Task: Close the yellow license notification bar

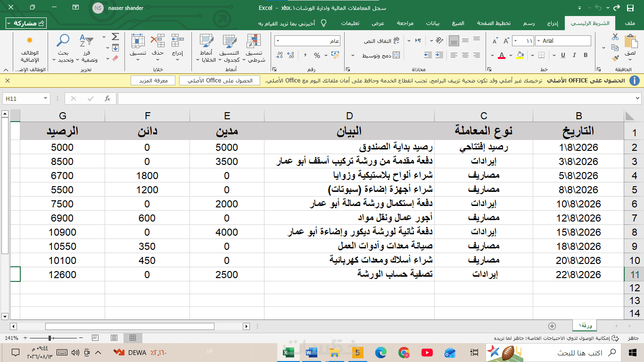Action: [x=7, y=81]
